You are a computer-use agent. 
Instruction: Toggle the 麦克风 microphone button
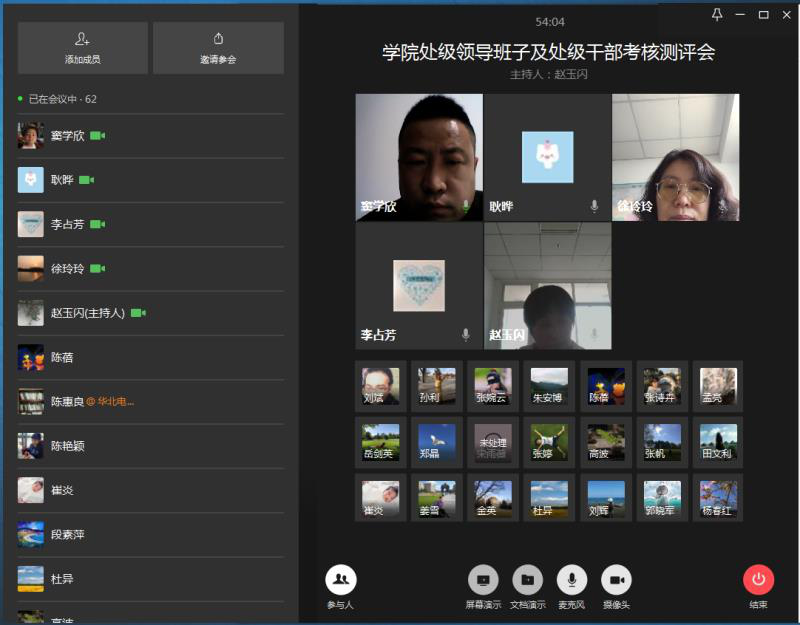point(572,580)
